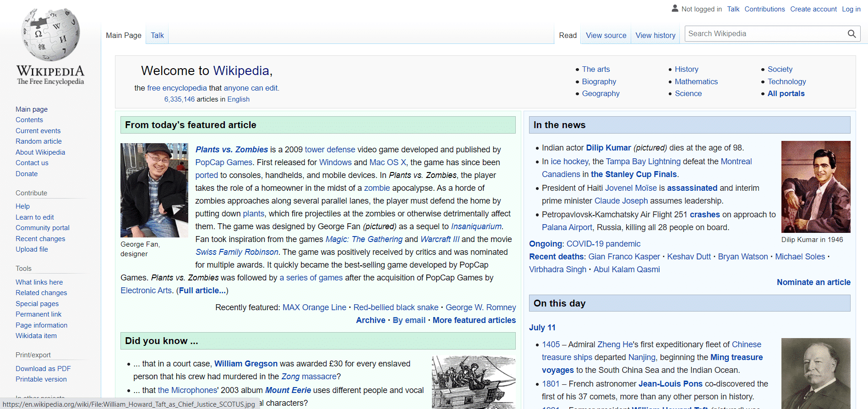Open What links here tool
This screenshot has height=409, width=868.
coord(39,282)
